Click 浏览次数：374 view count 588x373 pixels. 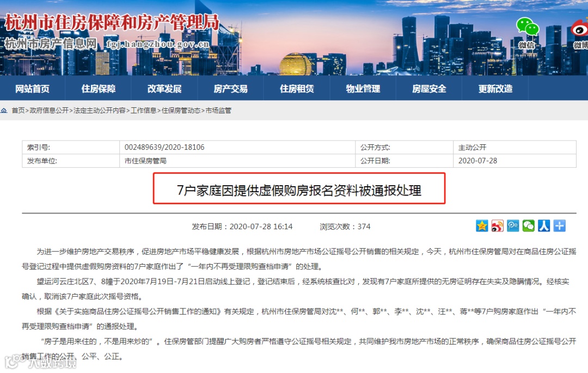point(345,227)
